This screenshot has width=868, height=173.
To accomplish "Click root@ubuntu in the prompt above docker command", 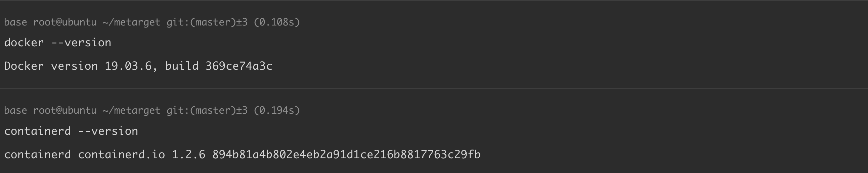I will [65, 22].
